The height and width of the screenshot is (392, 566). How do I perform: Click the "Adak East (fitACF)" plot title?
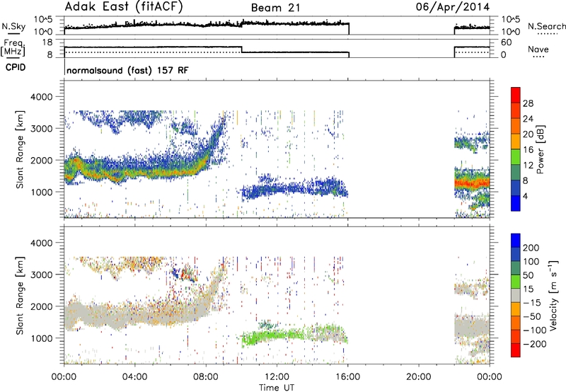tap(124, 7)
